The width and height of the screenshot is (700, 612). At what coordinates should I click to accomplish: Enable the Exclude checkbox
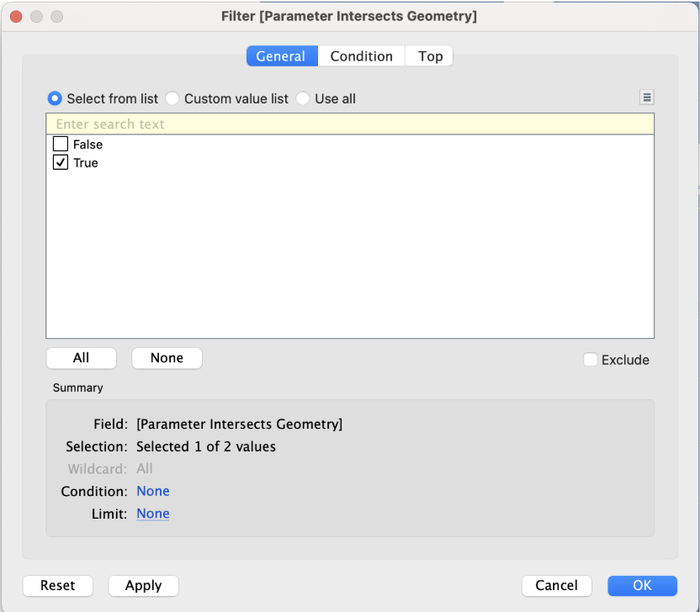coord(591,360)
